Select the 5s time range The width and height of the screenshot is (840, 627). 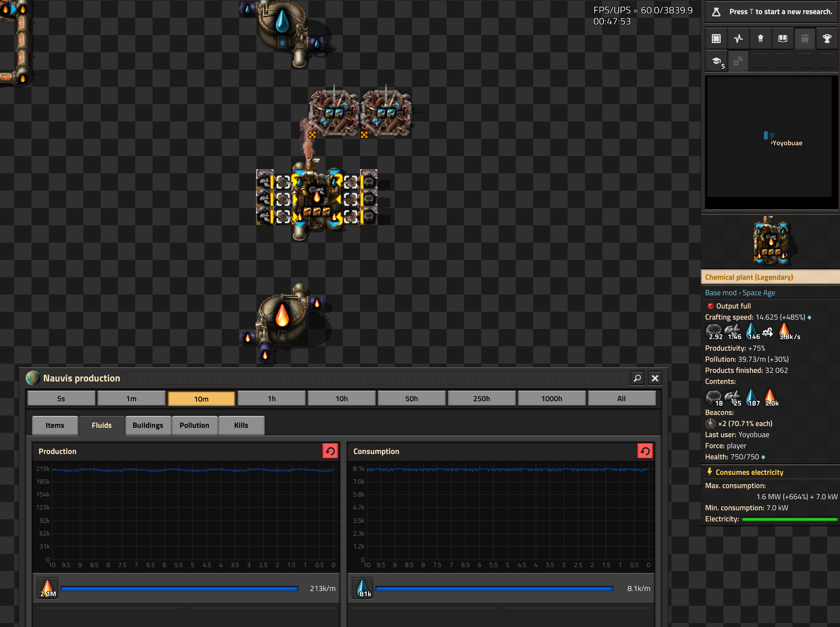(61, 399)
